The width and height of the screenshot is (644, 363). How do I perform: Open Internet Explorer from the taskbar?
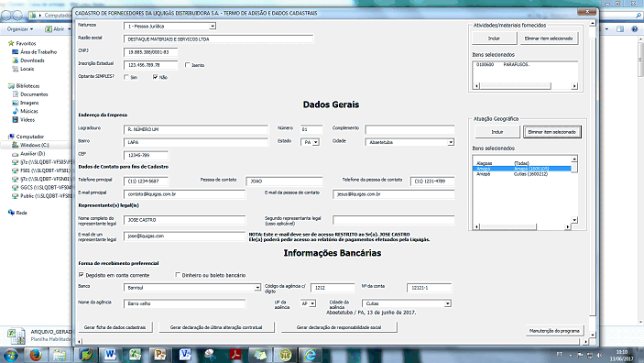(311, 355)
